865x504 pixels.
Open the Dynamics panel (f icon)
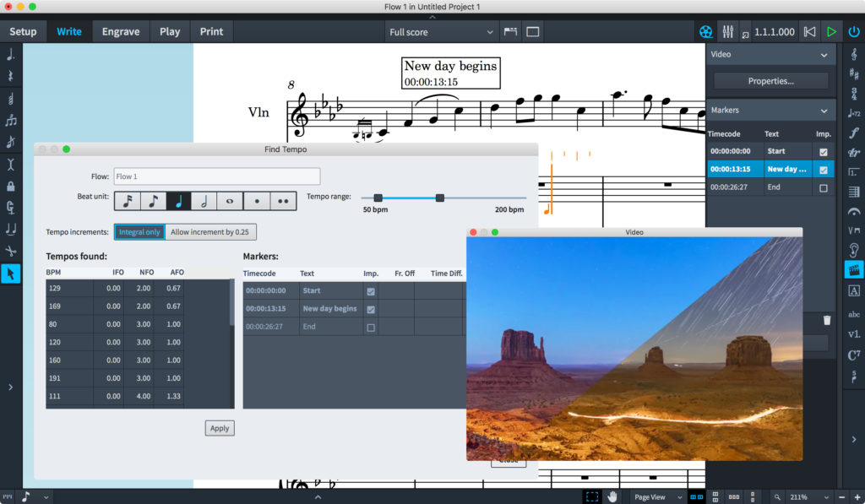[x=853, y=133]
